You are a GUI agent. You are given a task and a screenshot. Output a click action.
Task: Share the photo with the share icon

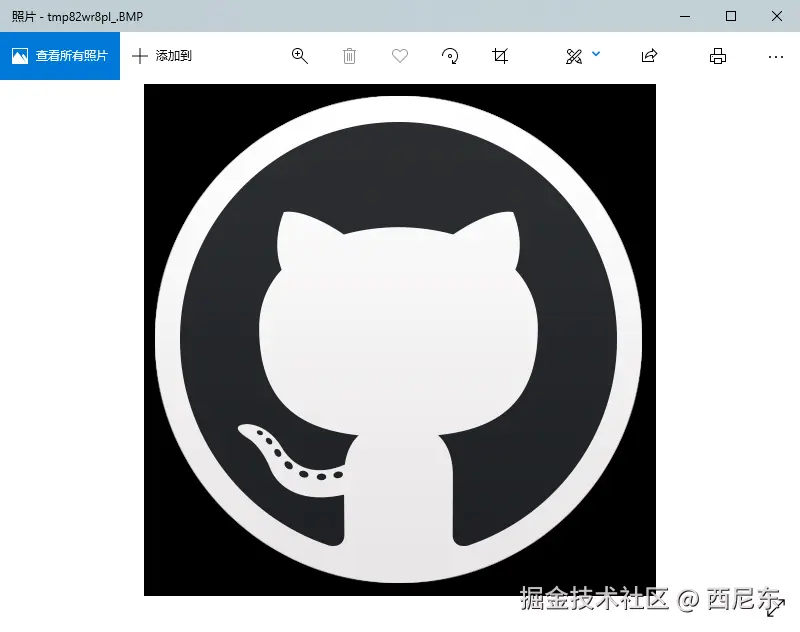tap(649, 56)
